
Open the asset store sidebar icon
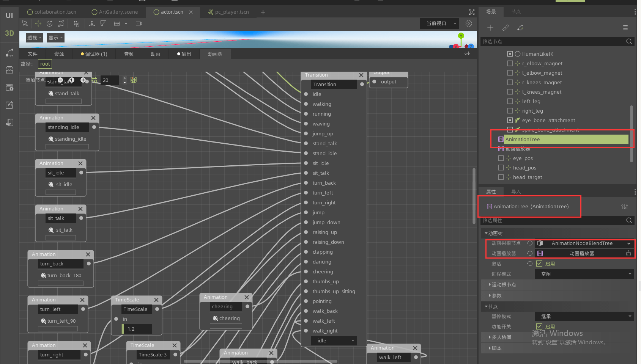[9, 70]
